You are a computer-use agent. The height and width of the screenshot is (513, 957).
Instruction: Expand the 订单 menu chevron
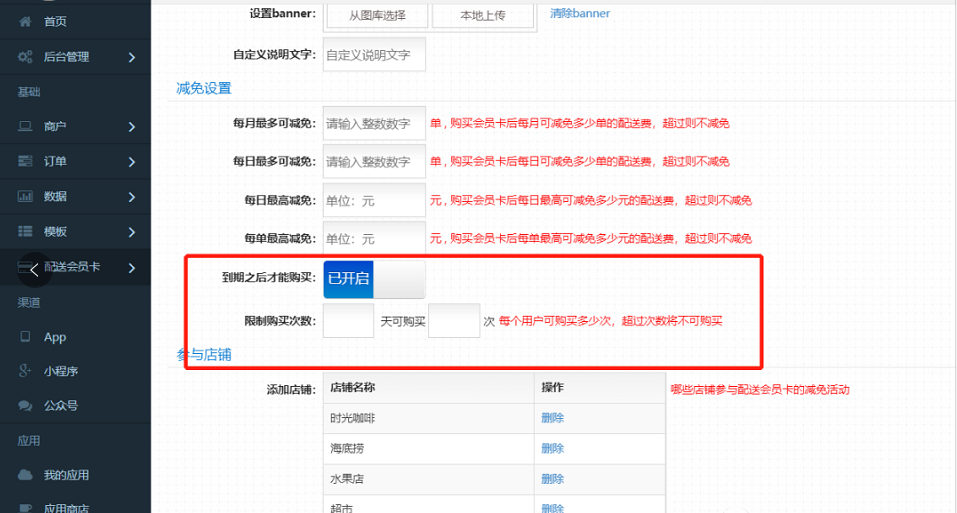(132, 162)
